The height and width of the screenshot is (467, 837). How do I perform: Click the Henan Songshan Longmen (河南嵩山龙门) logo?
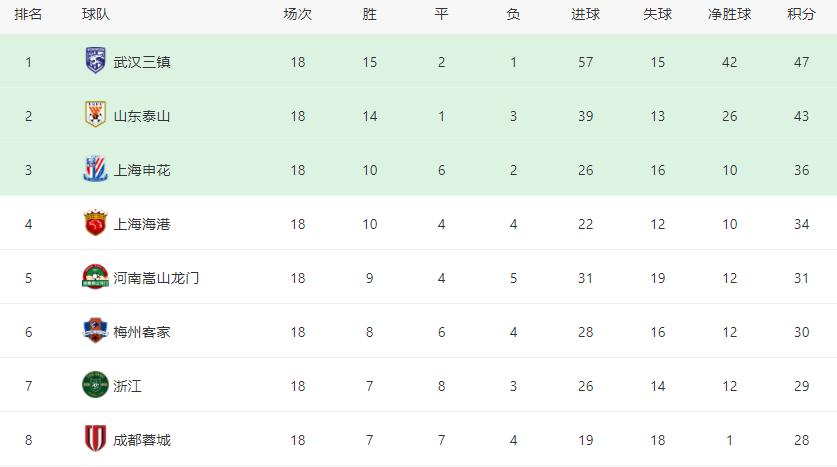coord(95,277)
